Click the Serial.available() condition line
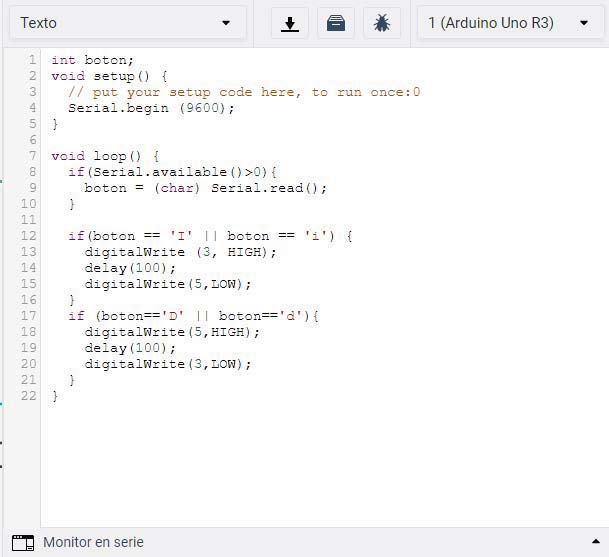This screenshot has height=557, width=609. coord(172,172)
